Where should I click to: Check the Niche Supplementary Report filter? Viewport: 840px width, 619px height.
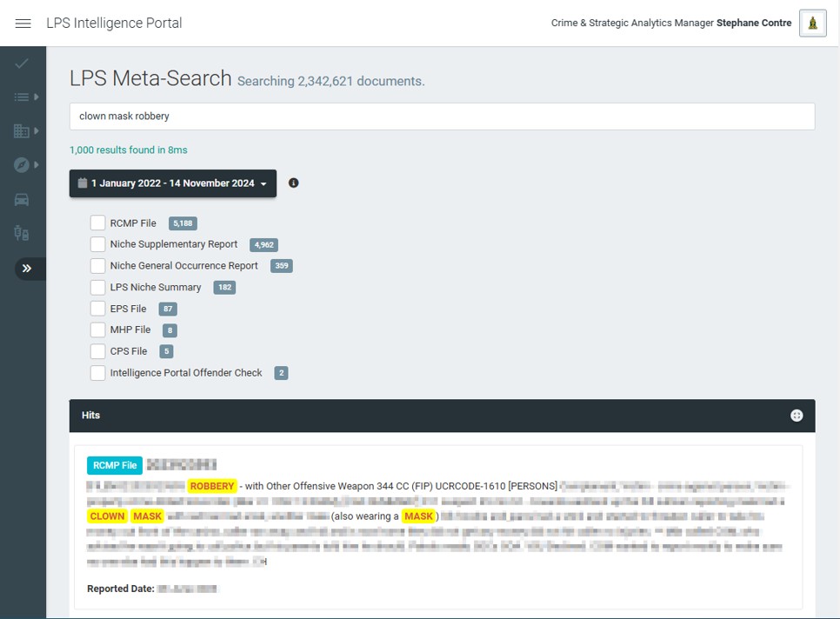[97, 244]
